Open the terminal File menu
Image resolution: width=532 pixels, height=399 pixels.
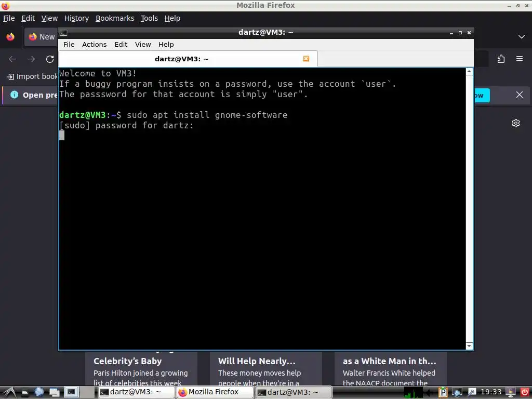click(x=69, y=45)
